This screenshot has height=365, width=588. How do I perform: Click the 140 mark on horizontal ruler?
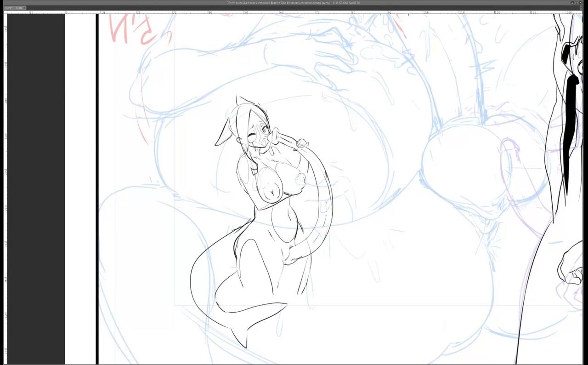click(569, 12)
